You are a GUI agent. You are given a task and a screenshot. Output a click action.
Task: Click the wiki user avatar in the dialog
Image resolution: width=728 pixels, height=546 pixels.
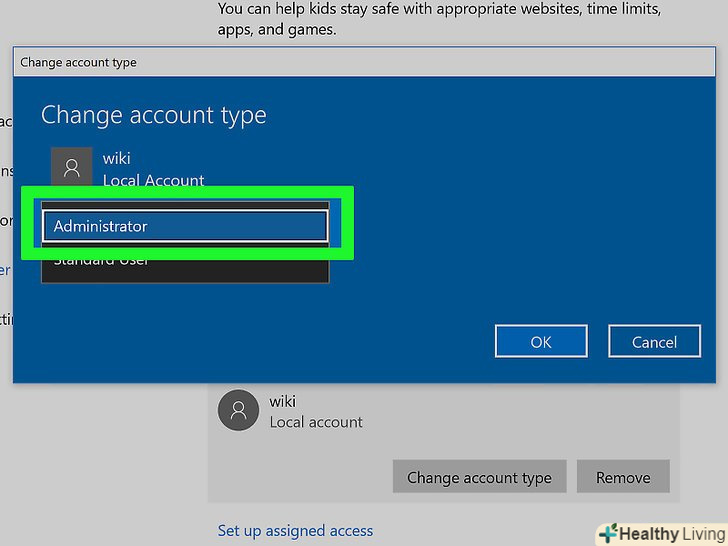[71, 168]
